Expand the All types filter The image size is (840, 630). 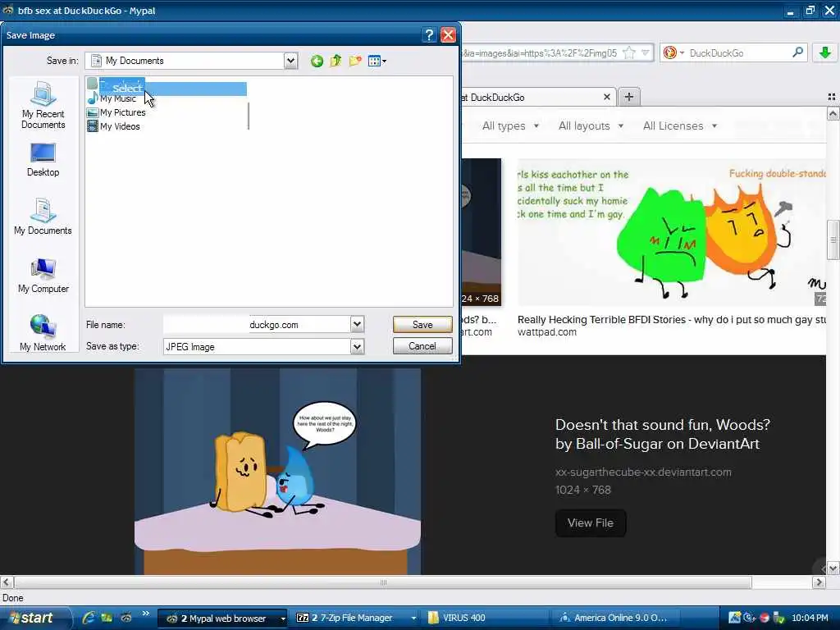tap(510, 126)
